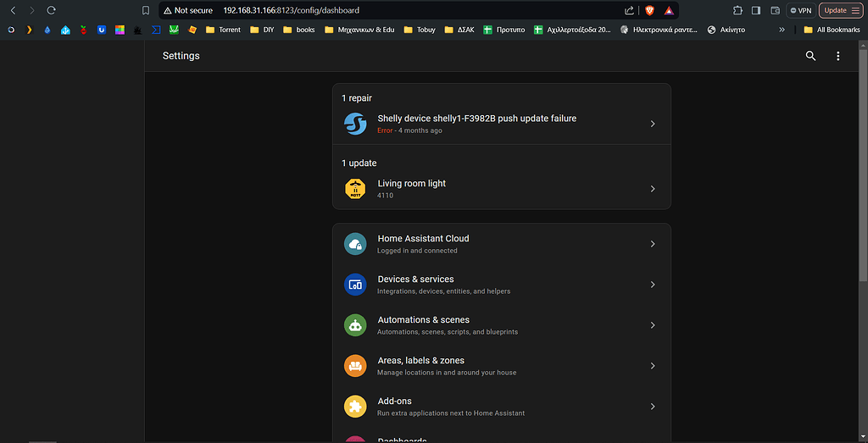Open the Raspberry Pi bookmark icon

84,30
